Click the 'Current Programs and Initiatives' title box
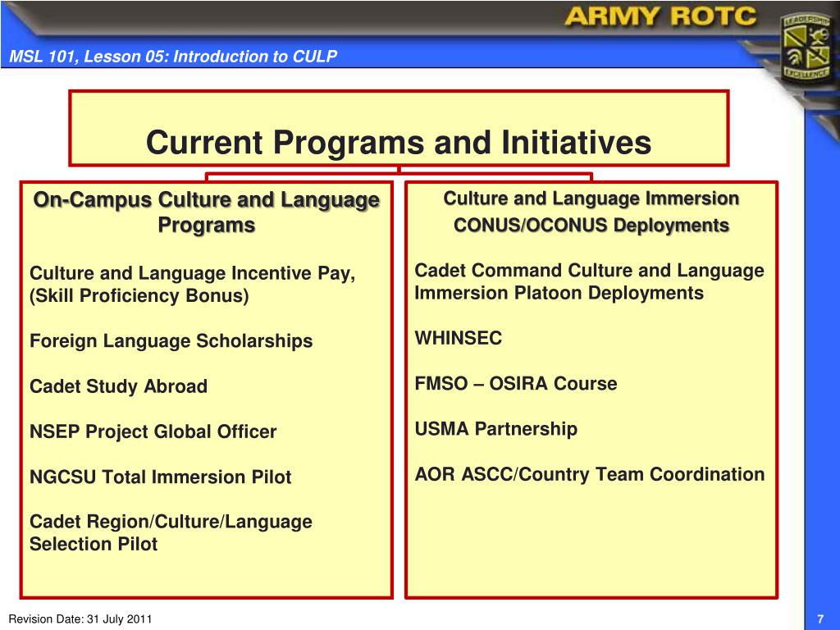The image size is (840, 630). click(399, 128)
